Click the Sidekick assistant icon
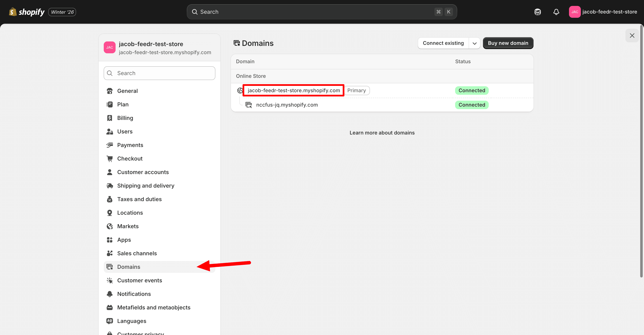Image resolution: width=644 pixels, height=335 pixels. pos(538,12)
